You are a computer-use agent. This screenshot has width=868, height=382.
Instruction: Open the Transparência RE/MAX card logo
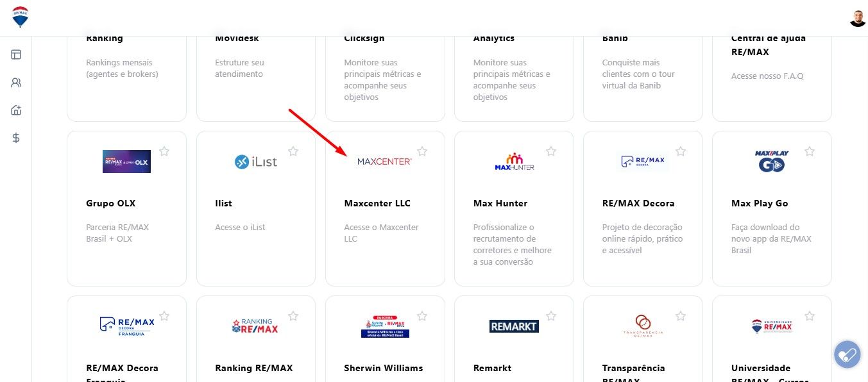click(x=643, y=326)
